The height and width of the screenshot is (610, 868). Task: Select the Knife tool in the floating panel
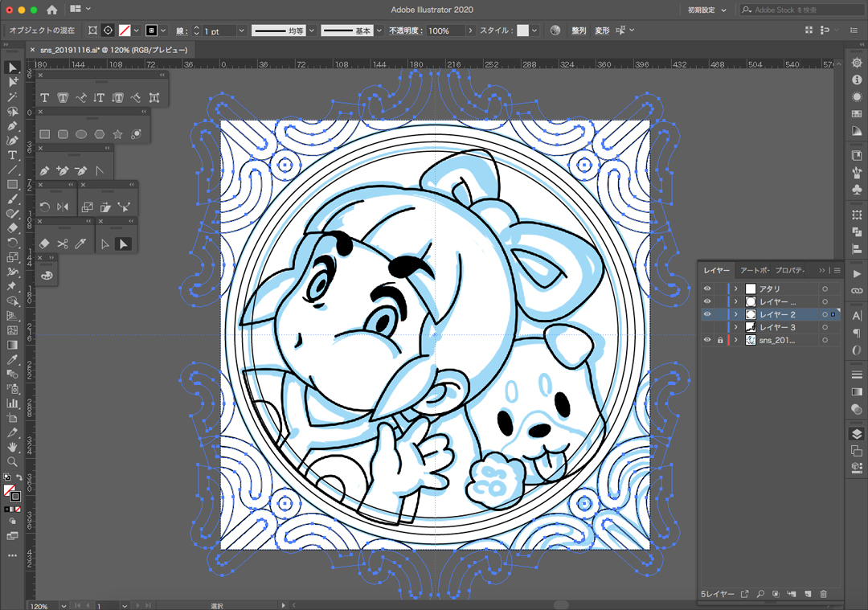coord(81,244)
